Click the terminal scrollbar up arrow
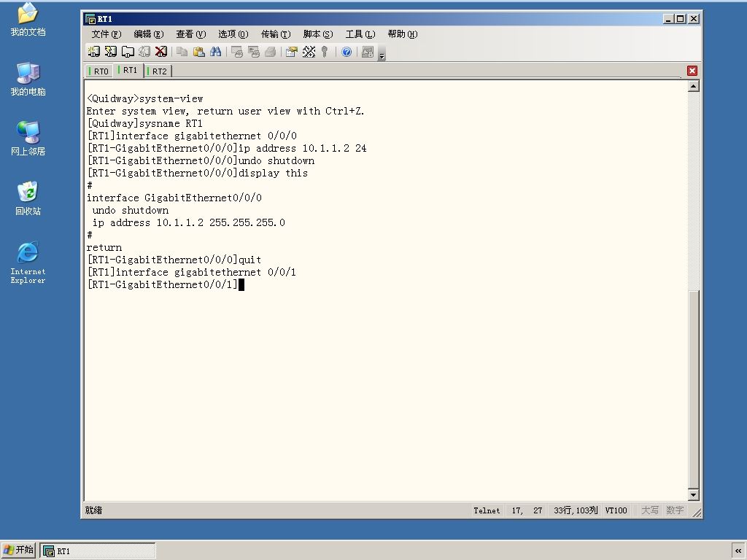This screenshot has width=747, height=560. pyautogui.click(x=694, y=86)
